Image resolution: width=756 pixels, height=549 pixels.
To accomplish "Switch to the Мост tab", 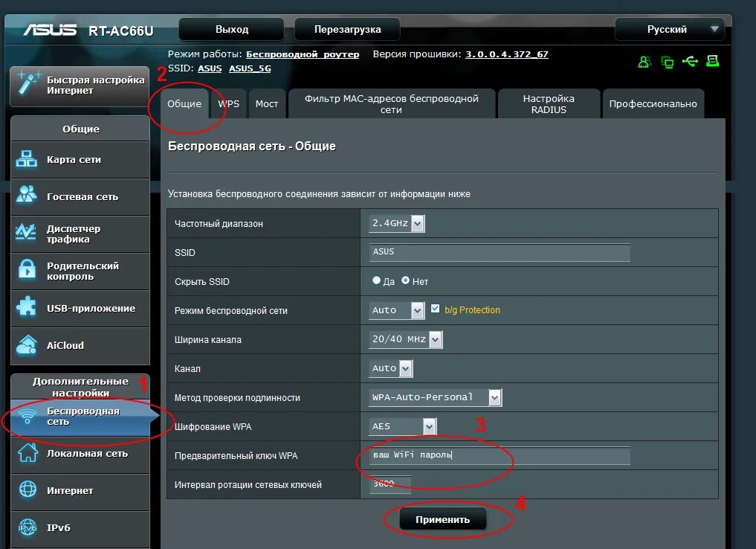I will coord(267,103).
